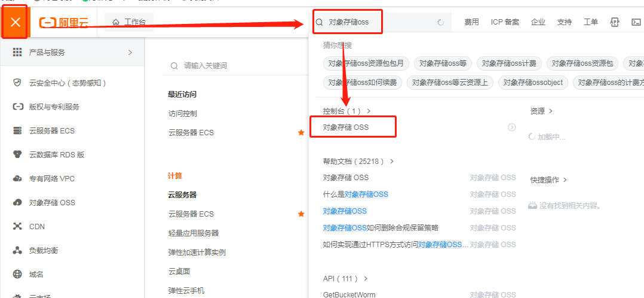Open the 对象存储OSS如何删除合规保留策略 document
The width and height of the screenshot is (644, 298).
381,227
